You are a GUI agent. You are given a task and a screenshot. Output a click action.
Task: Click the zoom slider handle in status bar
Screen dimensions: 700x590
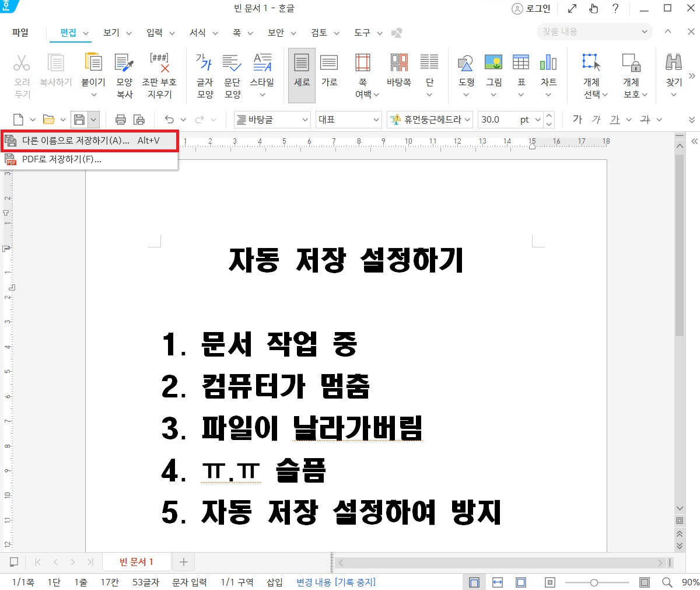pyautogui.click(x=594, y=582)
